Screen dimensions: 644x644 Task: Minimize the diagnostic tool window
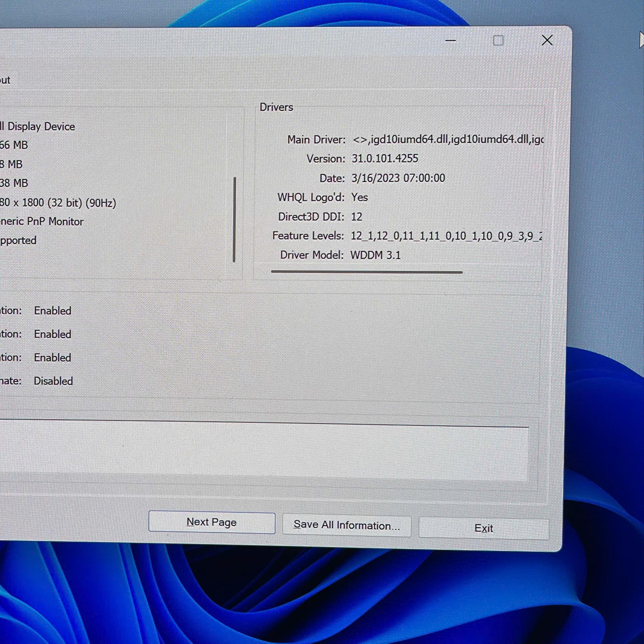coord(450,41)
